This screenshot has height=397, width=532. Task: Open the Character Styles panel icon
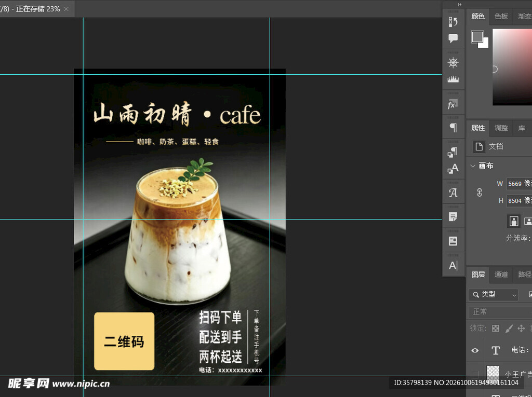[x=453, y=169]
